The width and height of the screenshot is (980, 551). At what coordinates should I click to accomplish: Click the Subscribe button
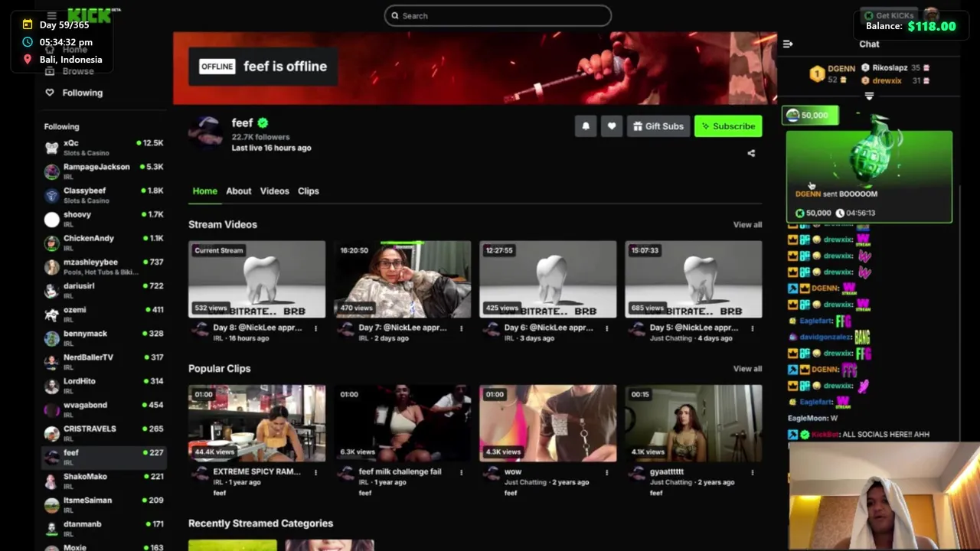tap(728, 126)
